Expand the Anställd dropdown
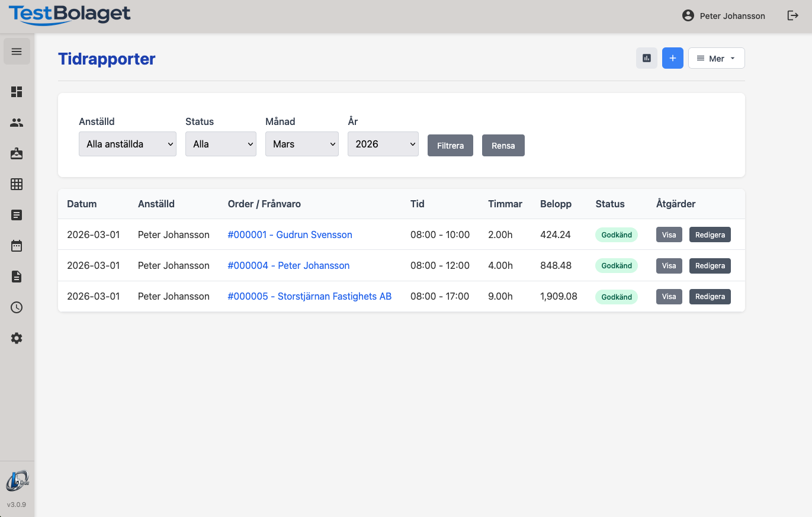Viewport: 812px width, 517px height. click(127, 144)
